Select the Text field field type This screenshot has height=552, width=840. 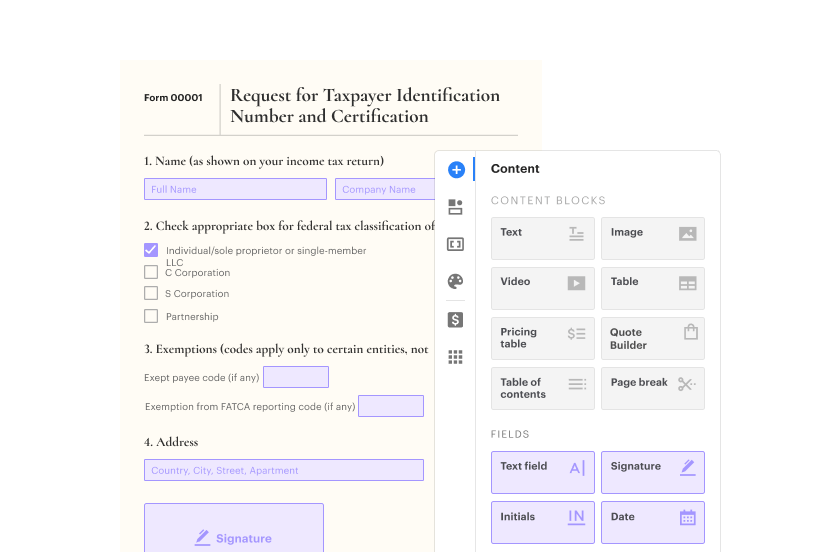(543, 472)
